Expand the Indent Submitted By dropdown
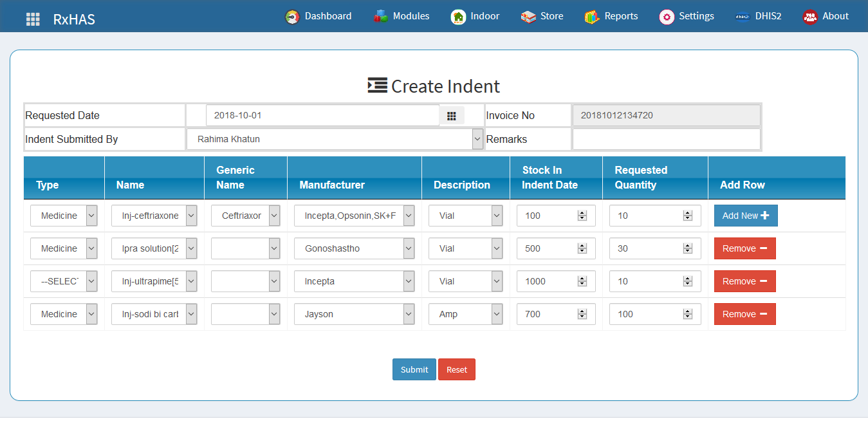The width and height of the screenshot is (868, 426). coord(335,139)
